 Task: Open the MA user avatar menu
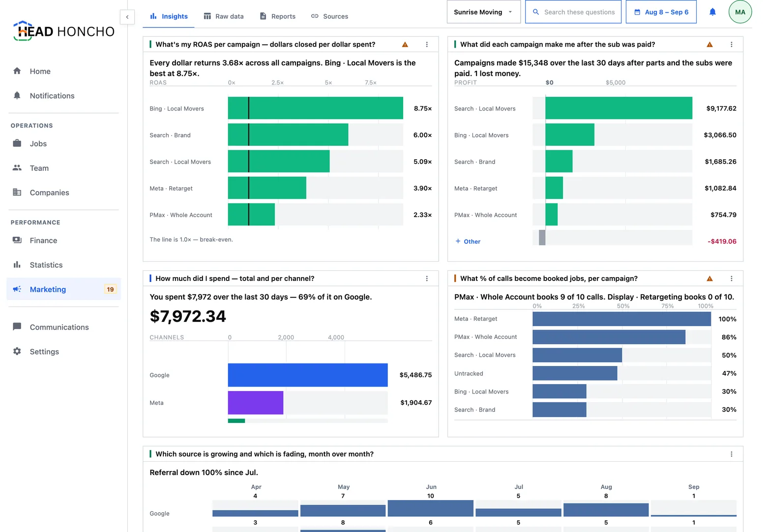740,12
